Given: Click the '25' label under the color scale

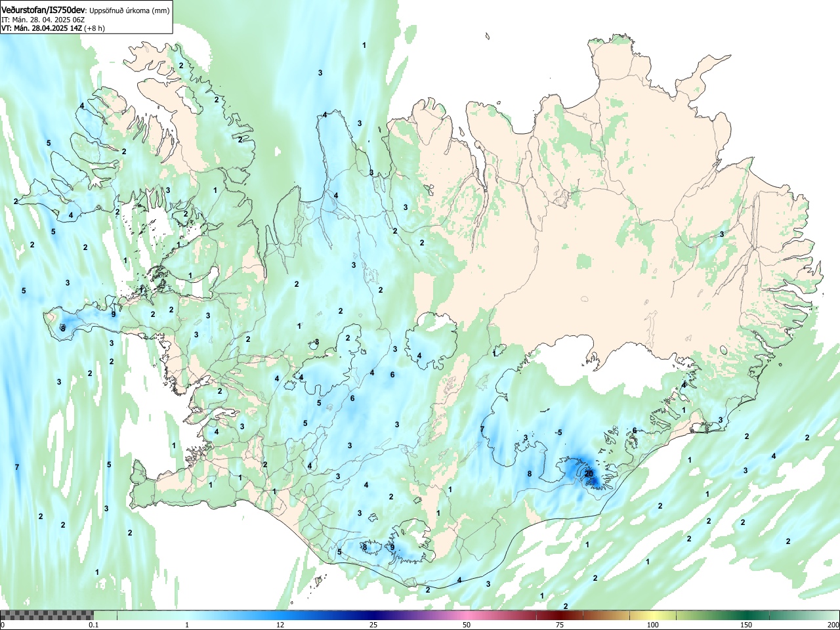Looking at the screenshot, I should click(x=373, y=625).
